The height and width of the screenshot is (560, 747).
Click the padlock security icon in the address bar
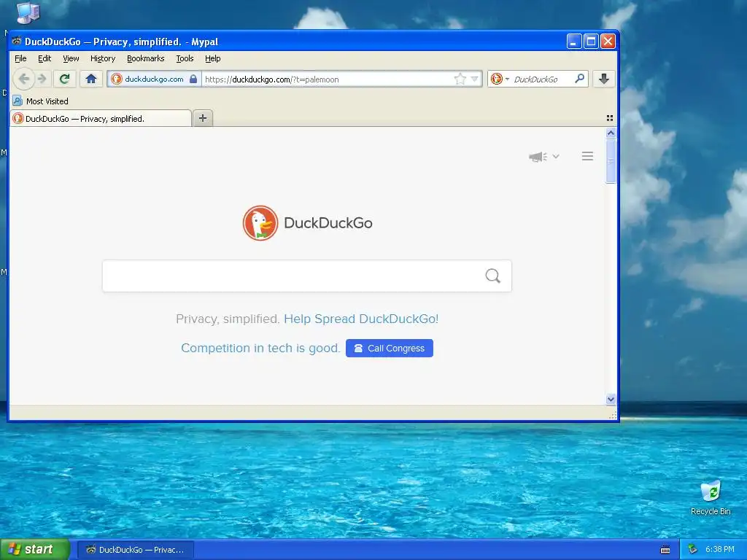pos(193,79)
